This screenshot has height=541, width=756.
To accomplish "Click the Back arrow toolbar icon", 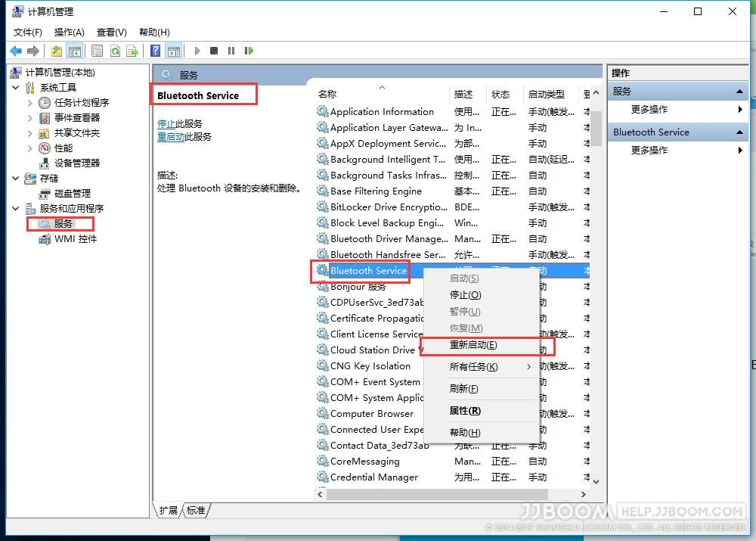I will [x=16, y=51].
